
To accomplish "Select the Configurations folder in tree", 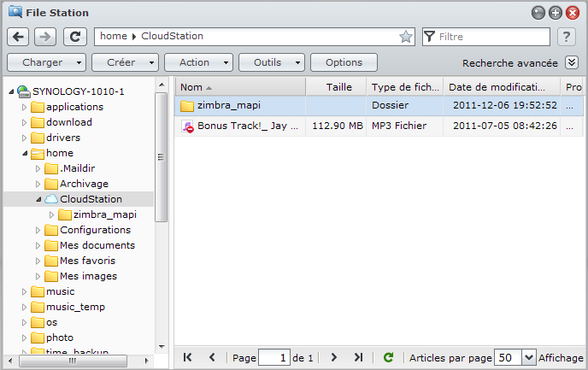I will [95, 230].
